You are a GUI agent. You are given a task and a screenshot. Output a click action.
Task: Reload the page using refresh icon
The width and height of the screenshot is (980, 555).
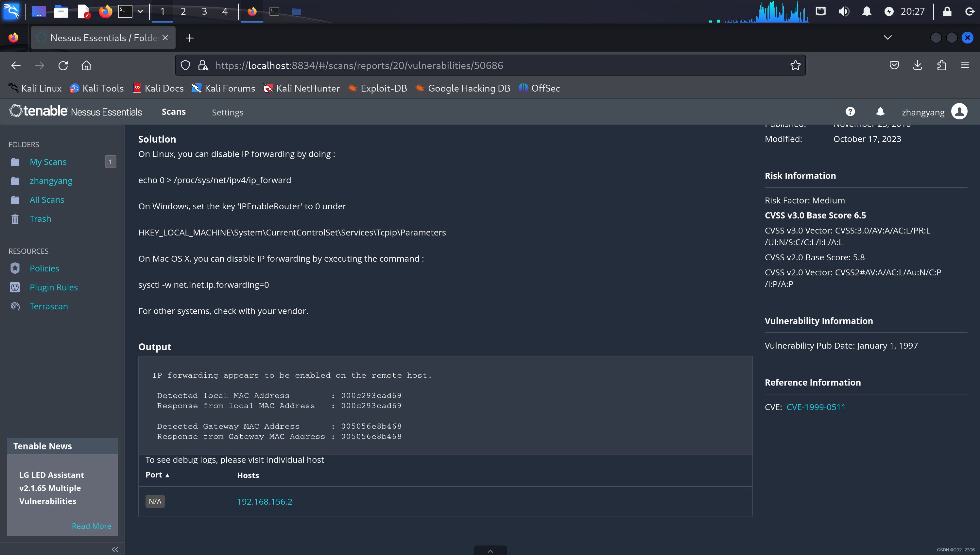63,65
